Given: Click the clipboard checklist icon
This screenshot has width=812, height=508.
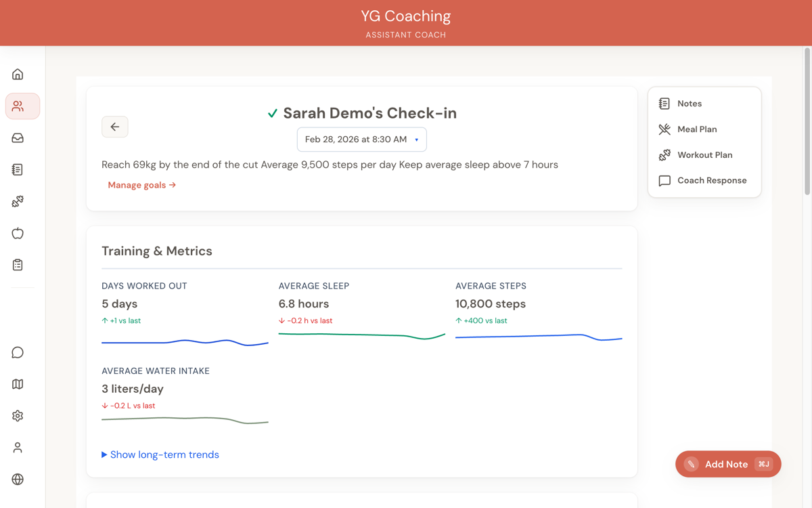Looking at the screenshot, I should 17,265.
